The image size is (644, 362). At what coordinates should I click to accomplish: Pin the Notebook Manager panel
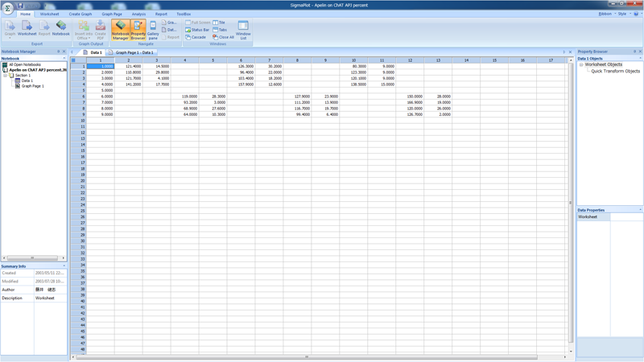tap(59, 51)
